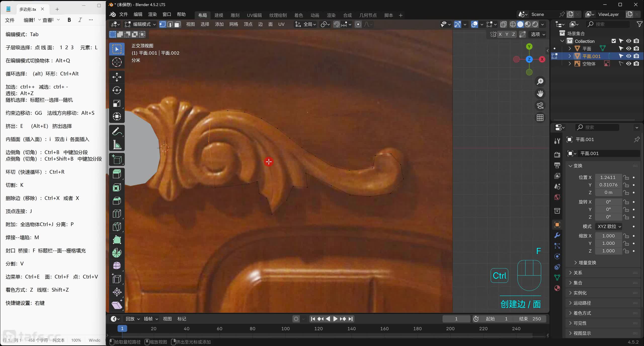Click the 3D Cursor tool

117,62
